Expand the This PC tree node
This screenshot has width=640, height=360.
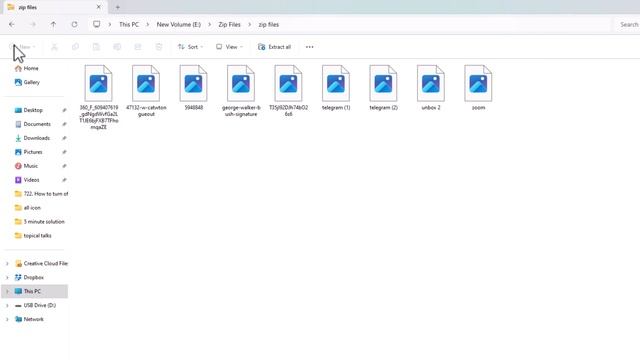click(7, 291)
